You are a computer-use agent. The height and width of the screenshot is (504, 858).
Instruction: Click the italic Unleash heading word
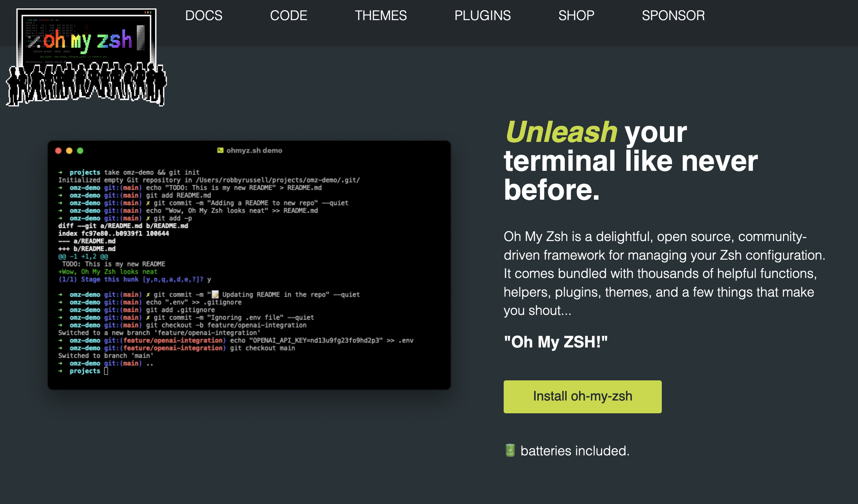tap(561, 132)
